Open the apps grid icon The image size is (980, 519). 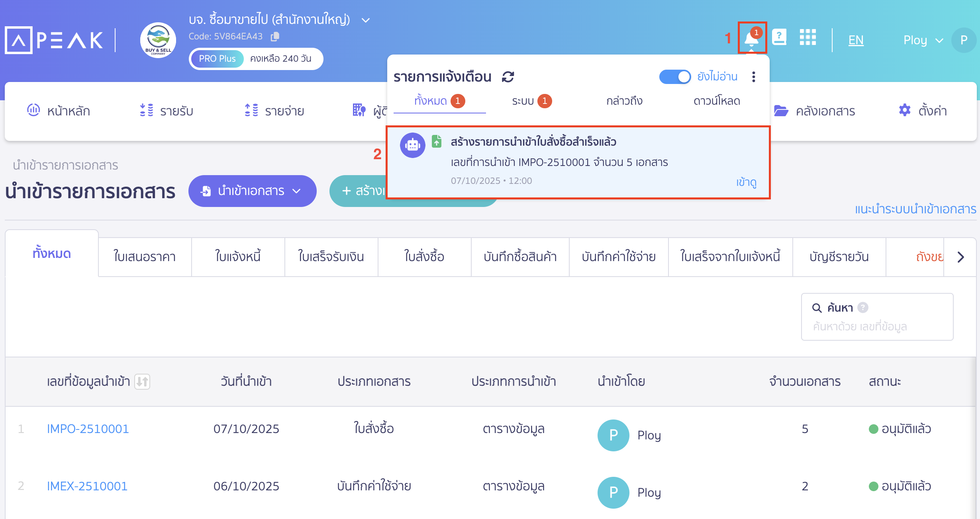(x=808, y=38)
